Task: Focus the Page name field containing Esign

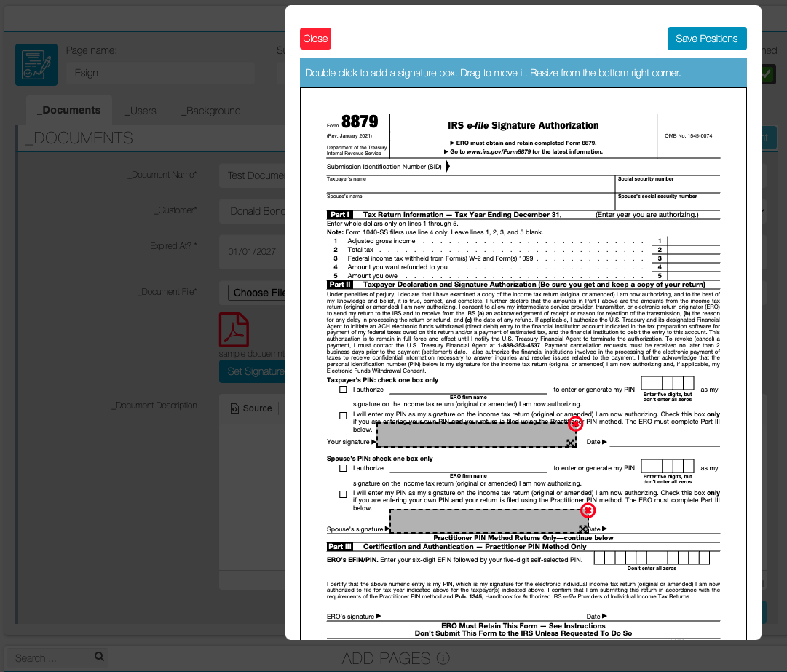Action: (x=161, y=74)
